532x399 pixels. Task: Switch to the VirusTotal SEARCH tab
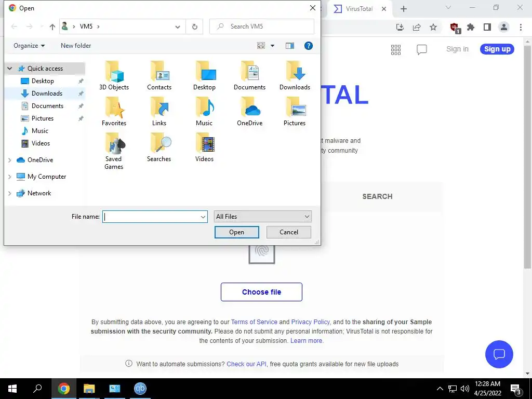[x=377, y=196]
